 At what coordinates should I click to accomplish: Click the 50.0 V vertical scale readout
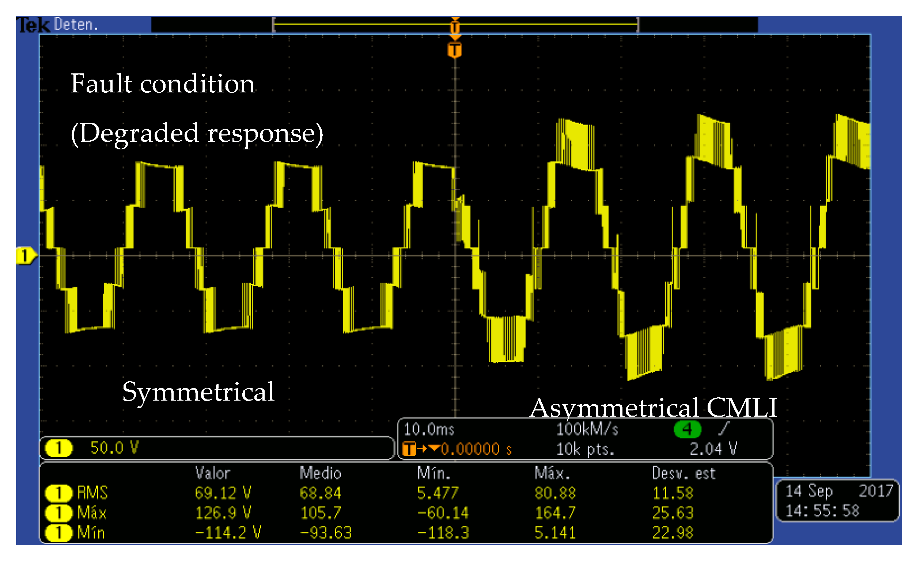pyautogui.click(x=114, y=448)
